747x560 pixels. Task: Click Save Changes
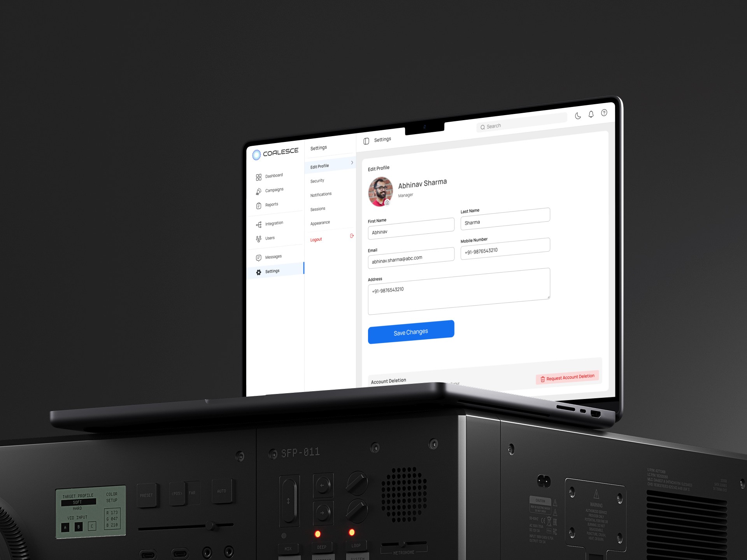pyautogui.click(x=411, y=331)
